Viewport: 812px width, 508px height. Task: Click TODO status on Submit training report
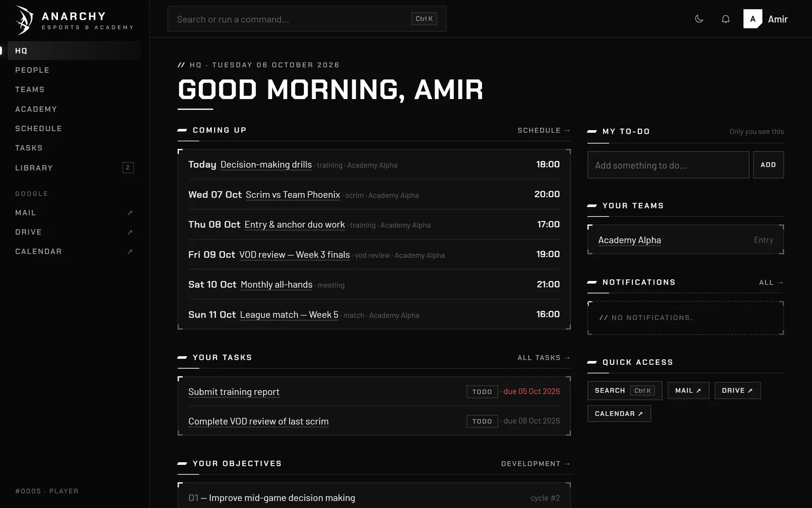[x=482, y=392]
